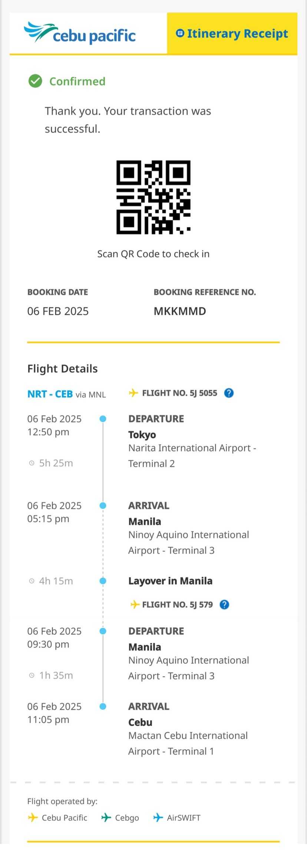Click the Cebu arrival timeline dot
Screen dimensions: 307x868
click(103, 707)
